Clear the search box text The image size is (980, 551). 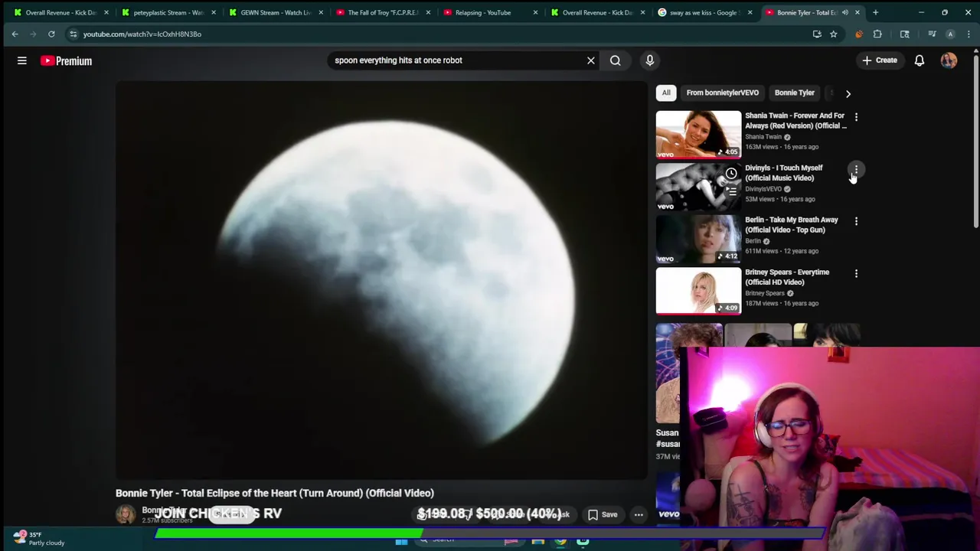coord(590,60)
